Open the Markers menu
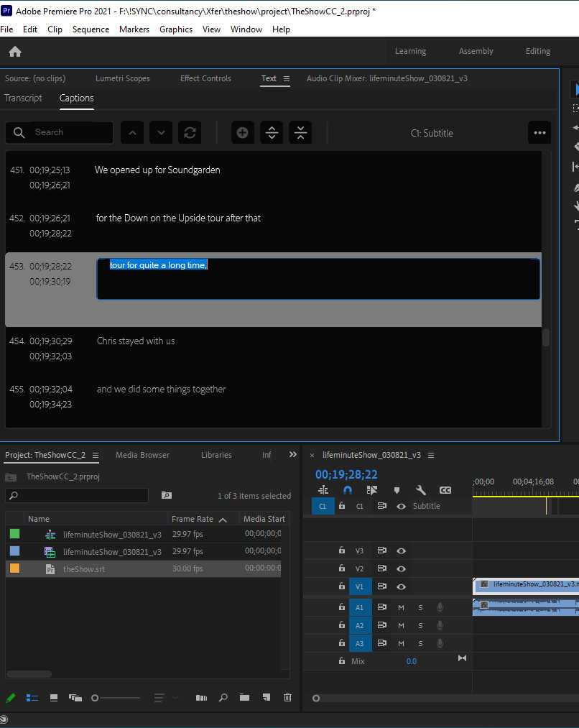Screen dimensions: 579x728 (x=134, y=29)
